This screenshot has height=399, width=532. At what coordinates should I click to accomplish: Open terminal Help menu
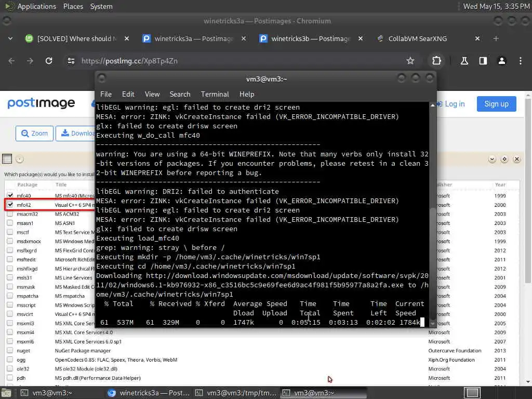pyautogui.click(x=247, y=95)
